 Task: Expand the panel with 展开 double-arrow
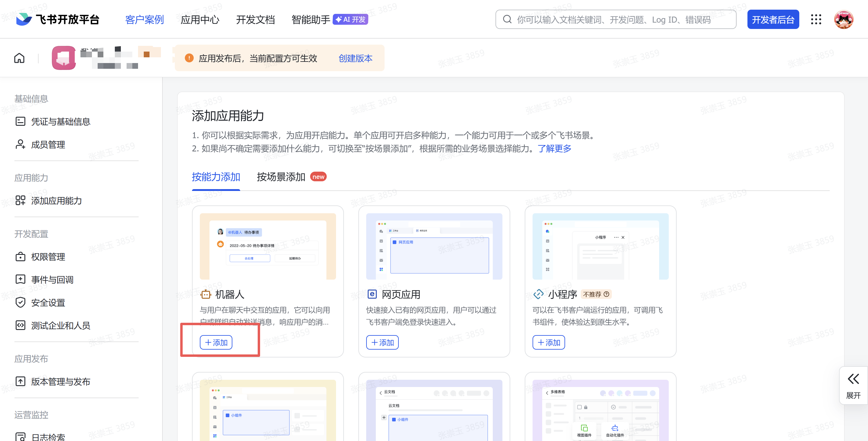[x=853, y=385]
